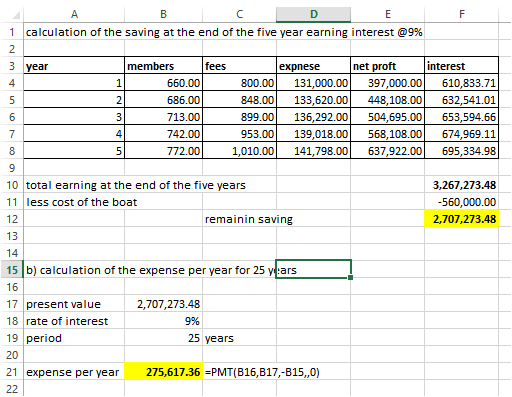
Task: Select the PMT formula text cell
Action: [x=262, y=372]
